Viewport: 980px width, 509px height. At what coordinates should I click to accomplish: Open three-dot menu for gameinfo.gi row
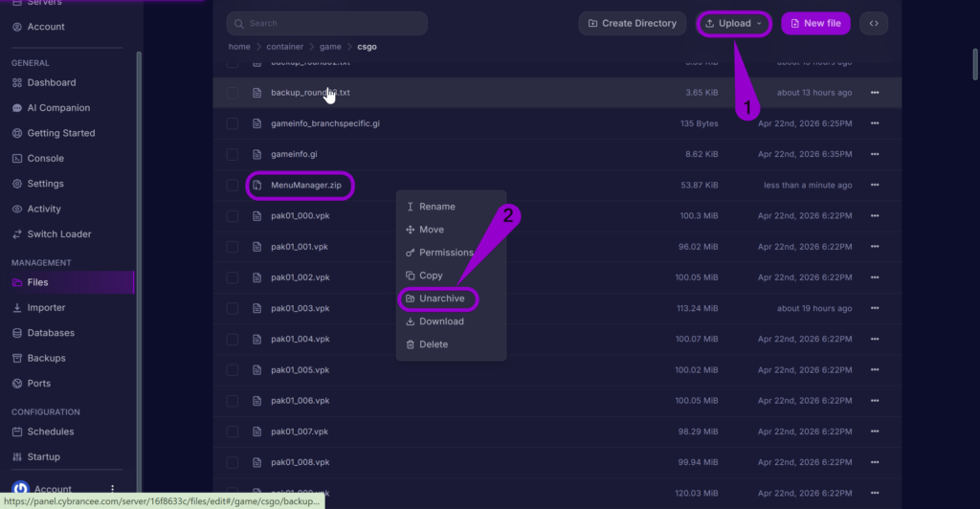point(875,154)
